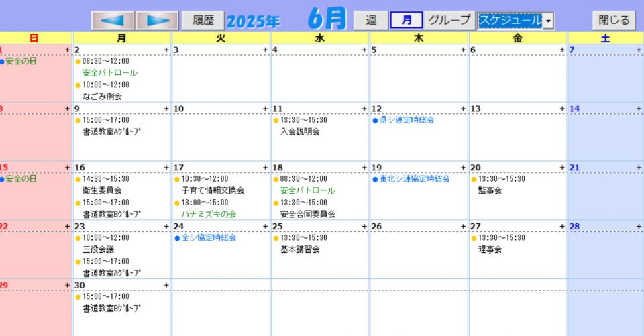Open 安全合同委員会 event on June 18
Viewport: 644px width, 336px height.
(308, 214)
